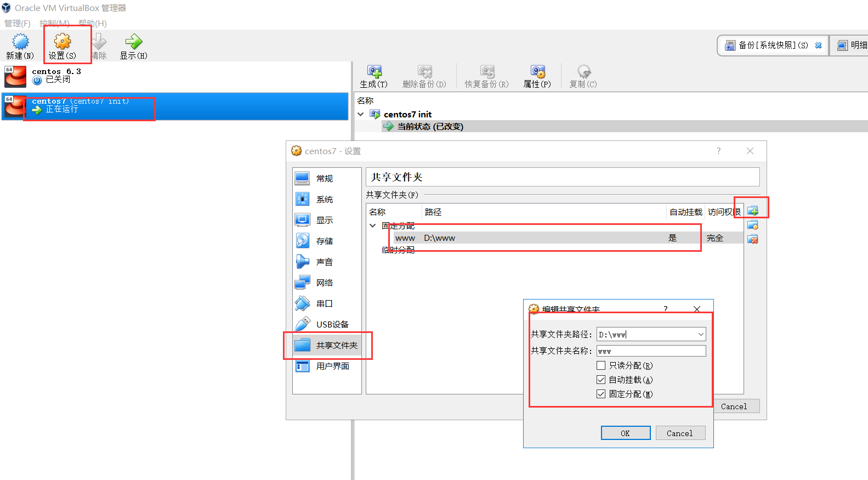
Task: Select the running centos7 virtual machine
Action: coord(174,106)
